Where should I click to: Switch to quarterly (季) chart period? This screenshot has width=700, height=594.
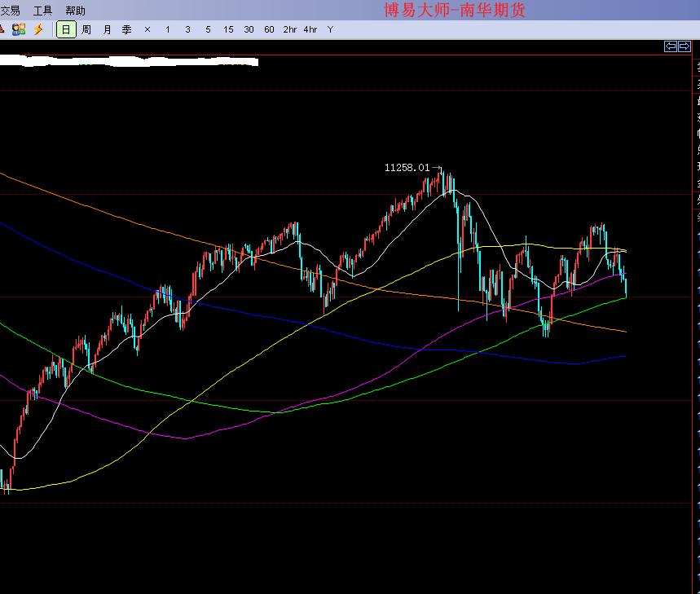(127, 29)
